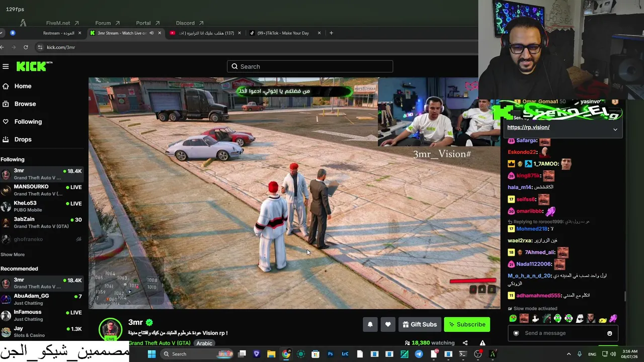The height and width of the screenshot is (362, 644).
Task: Open the emoji picker in chat
Action: click(x=610, y=333)
